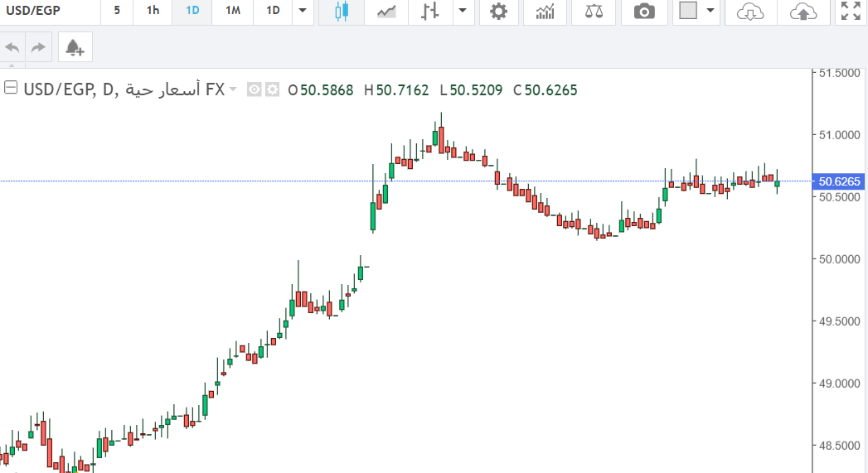Take a chart snapshot with camera icon
This screenshot has height=473, width=868.
643,12
